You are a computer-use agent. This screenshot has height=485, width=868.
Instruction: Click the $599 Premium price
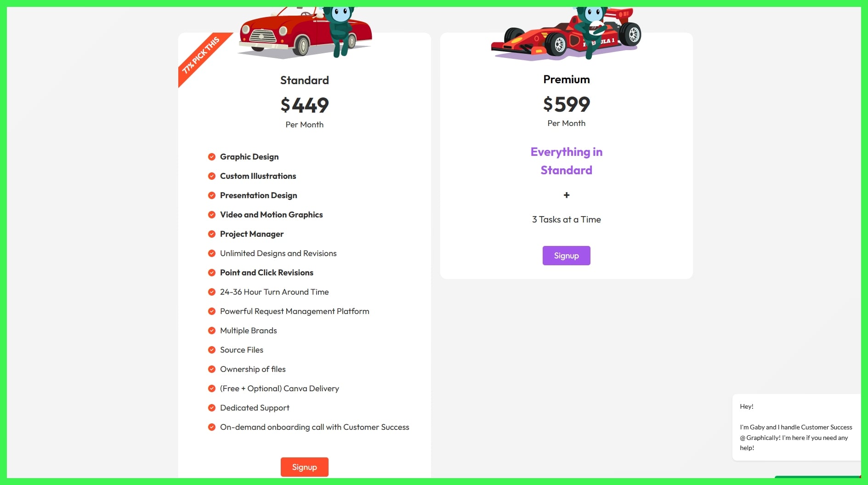click(566, 104)
